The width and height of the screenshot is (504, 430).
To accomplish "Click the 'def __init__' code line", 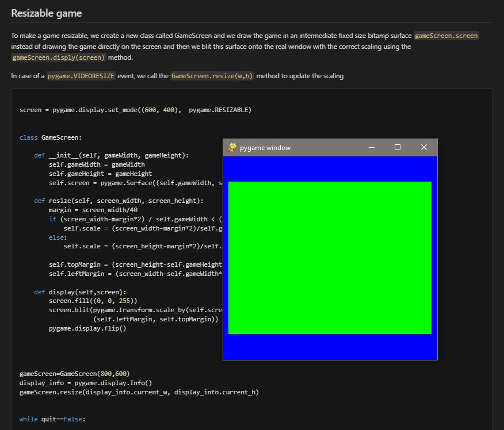I will coord(111,155).
